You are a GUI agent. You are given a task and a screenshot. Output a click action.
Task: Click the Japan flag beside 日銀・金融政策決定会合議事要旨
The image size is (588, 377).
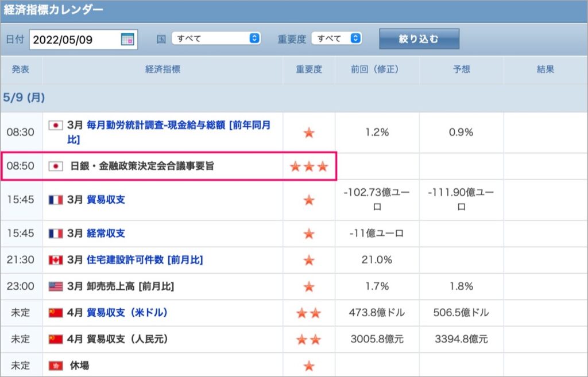[x=56, y=166]
